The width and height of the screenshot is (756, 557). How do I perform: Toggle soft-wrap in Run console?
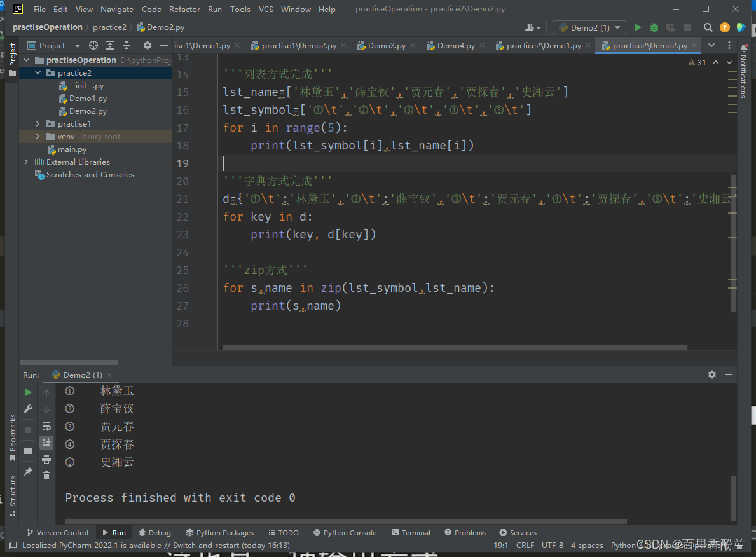tap(46, 426)
